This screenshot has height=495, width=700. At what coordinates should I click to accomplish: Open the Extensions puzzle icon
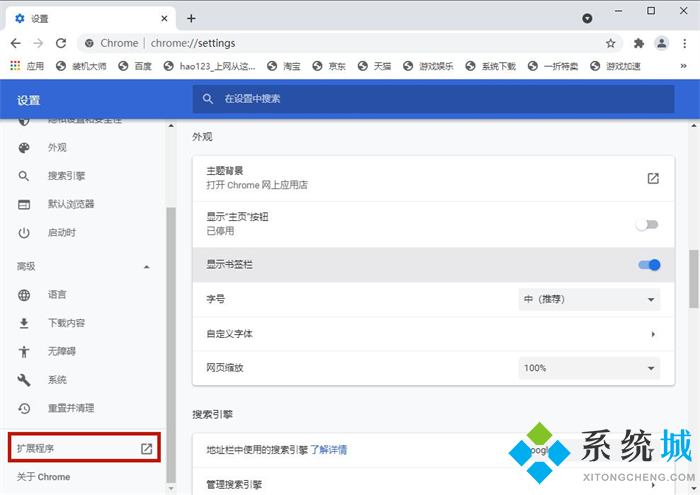coord(639,43)
